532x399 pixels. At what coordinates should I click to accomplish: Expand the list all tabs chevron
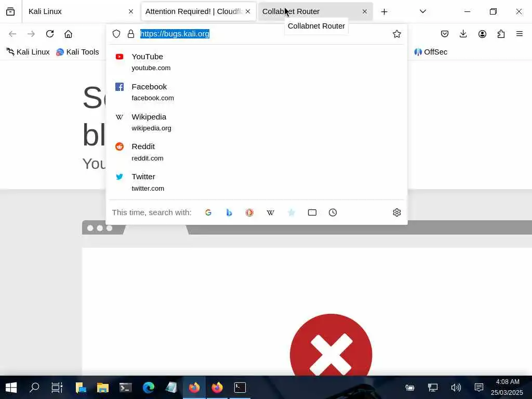[x=423, y=11]
